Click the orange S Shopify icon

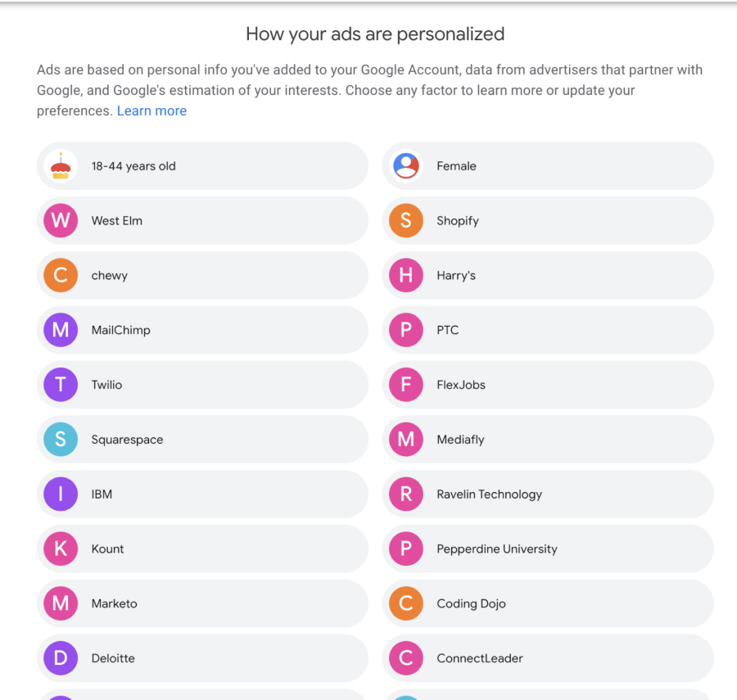[x=406, y=220]
